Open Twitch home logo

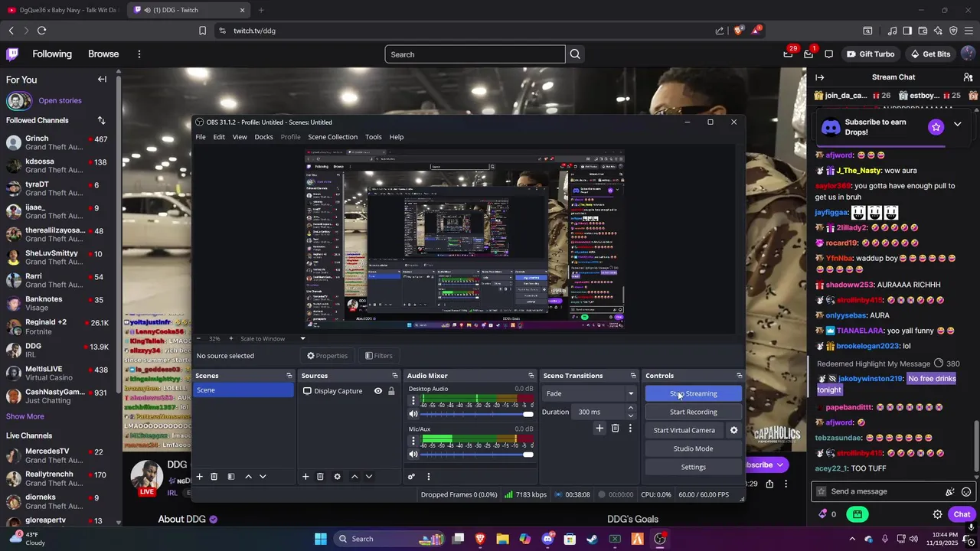point(12,54)
